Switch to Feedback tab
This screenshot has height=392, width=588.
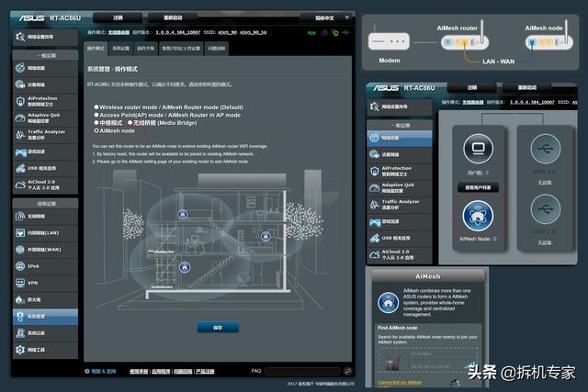[217, 49]
